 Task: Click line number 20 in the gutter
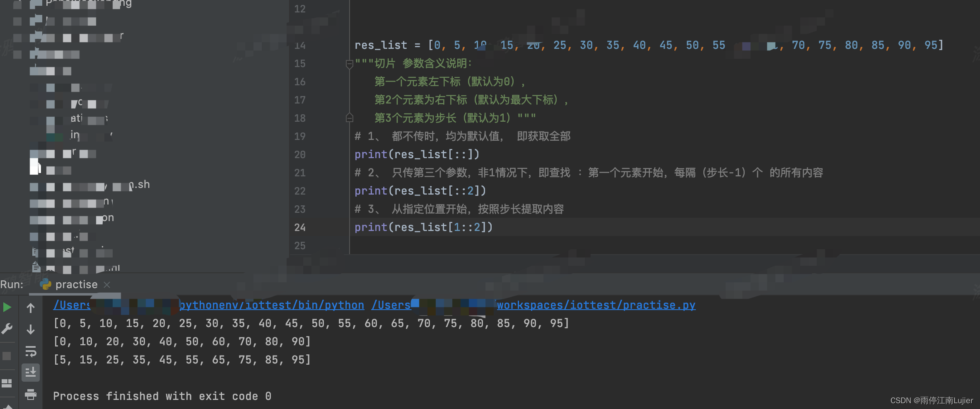point(300,154)
